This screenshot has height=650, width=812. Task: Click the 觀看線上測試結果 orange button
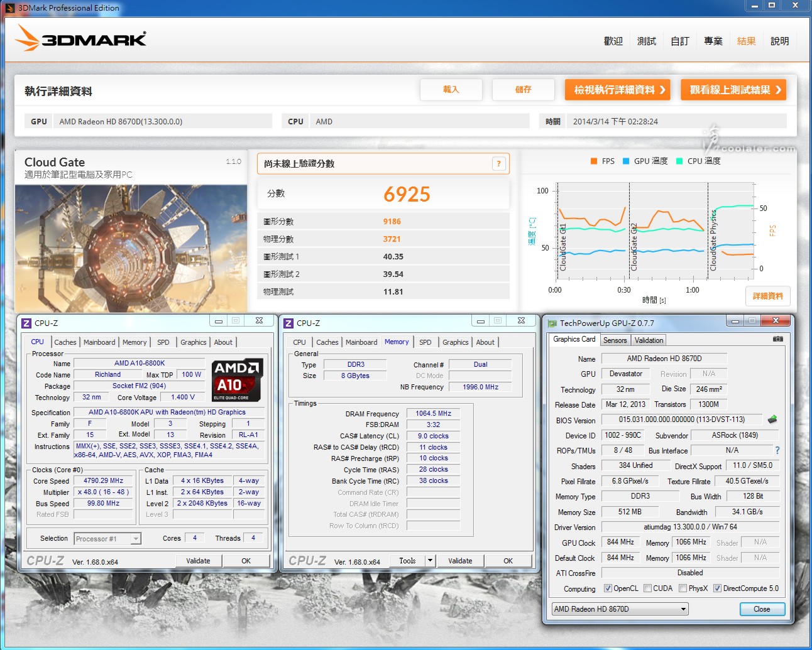point(733,90)
